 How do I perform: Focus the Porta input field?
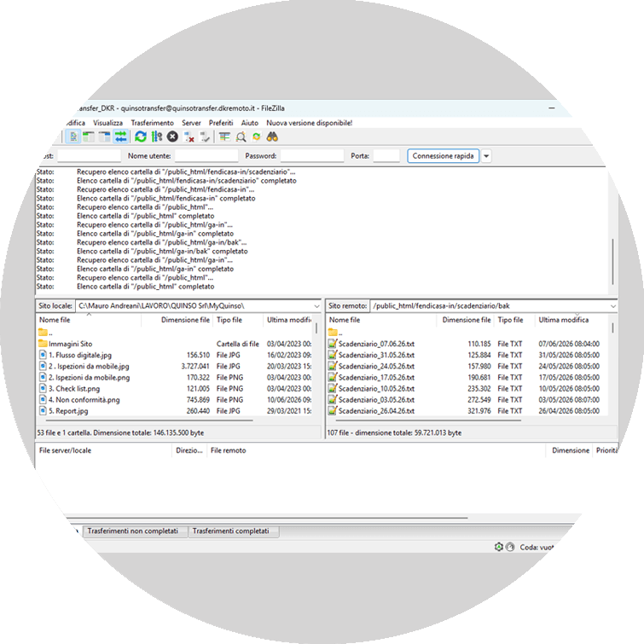point(386,156)
